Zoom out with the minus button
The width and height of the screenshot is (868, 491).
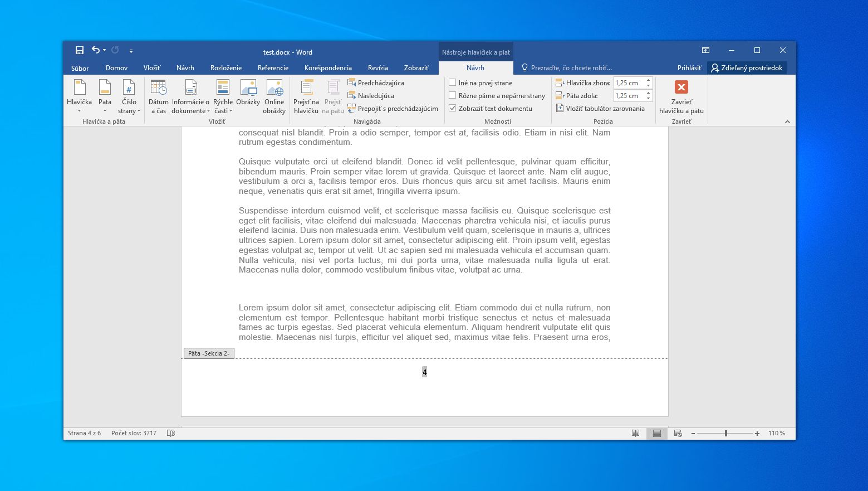pos(693,434)
